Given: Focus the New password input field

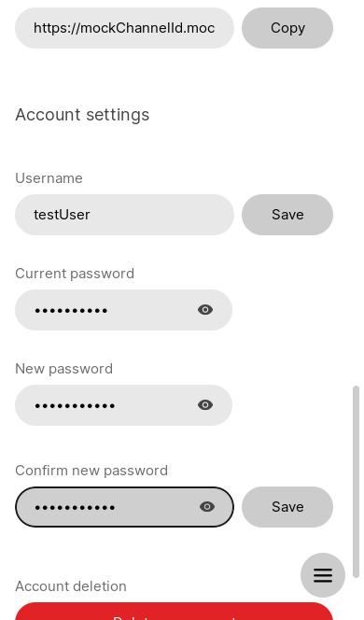Looking at the screenshot, I should [x=124, y=405].
